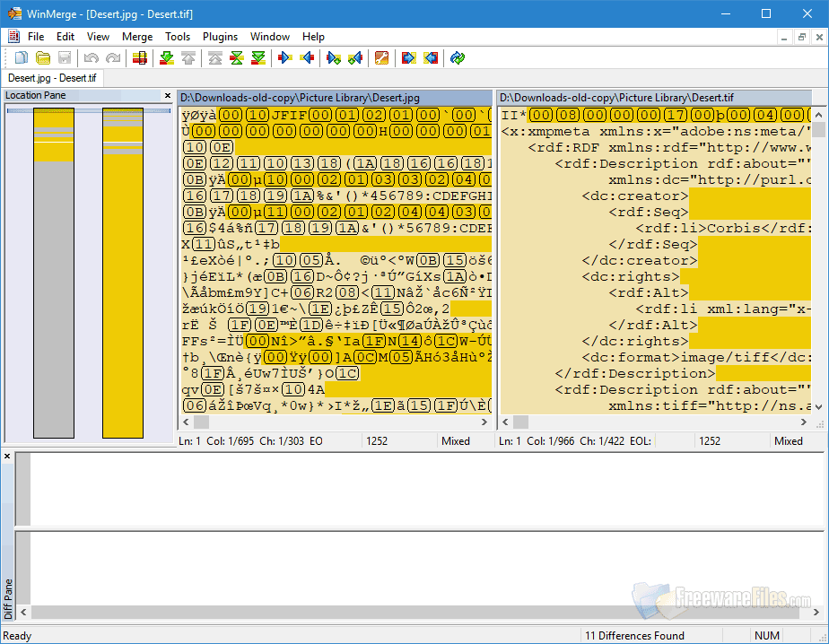Copy difference right and advance
Viewport: 829px width, 644px height.
[332, 57]
